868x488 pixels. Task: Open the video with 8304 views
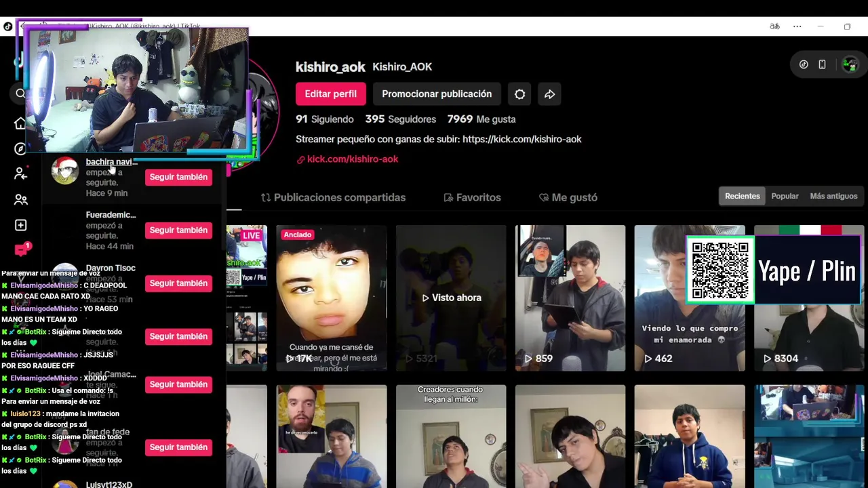809,298
